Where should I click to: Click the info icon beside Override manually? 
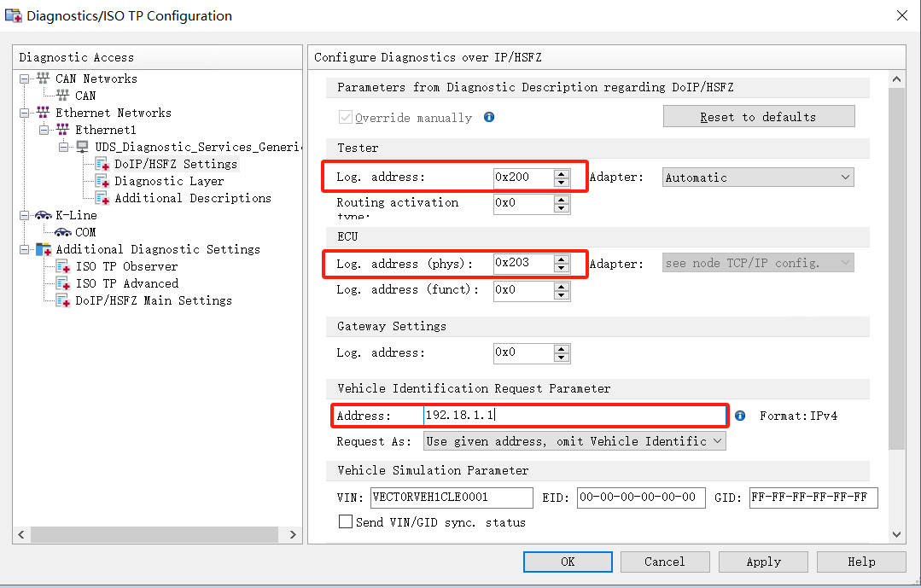point(489,117)
